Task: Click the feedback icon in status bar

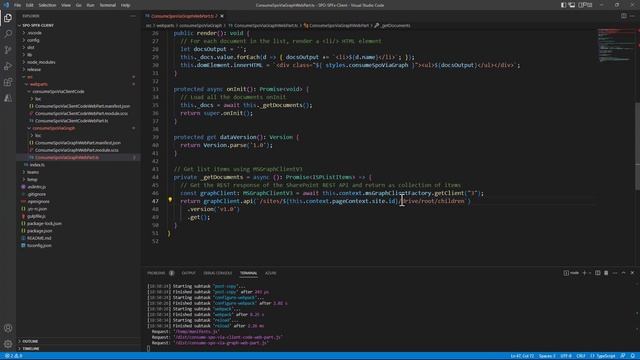Action: tap(623, 356)
